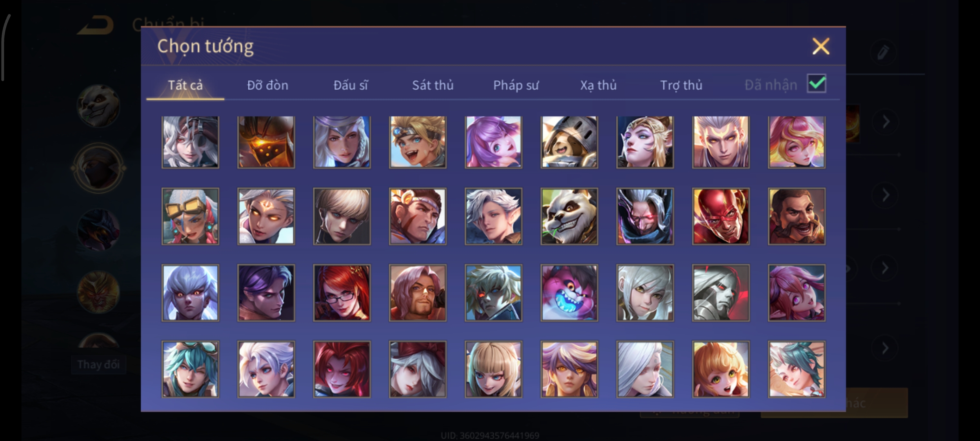Go back using the return arrow
The image size is (980, 441).
click(96, 25)
